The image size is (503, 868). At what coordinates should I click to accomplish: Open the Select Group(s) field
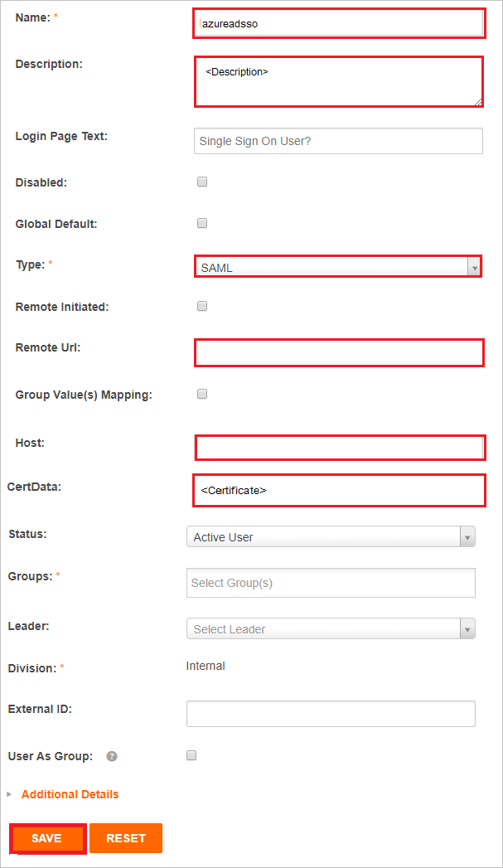(331, 582)
